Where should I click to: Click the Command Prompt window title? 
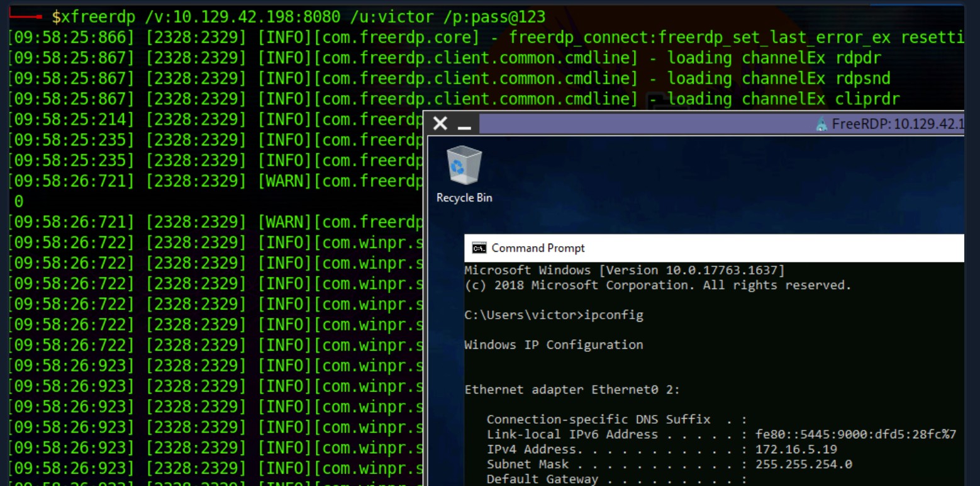pyautogui.click(x=538, y=248)
